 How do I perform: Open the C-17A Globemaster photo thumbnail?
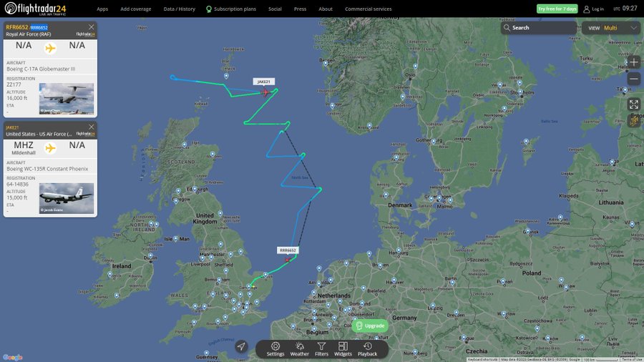click(67, 99)
